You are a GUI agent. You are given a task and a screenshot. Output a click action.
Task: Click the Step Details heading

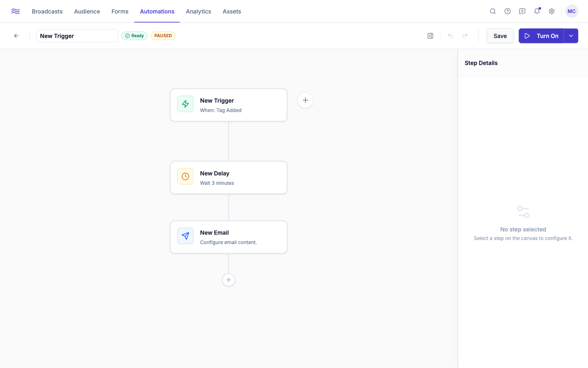[x=481, y=63]
